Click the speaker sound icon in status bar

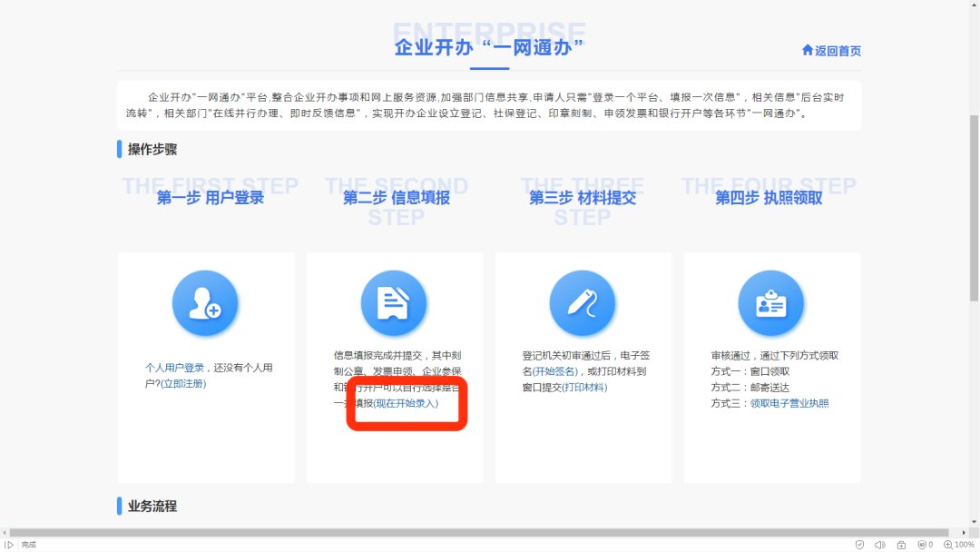pos(880,545)
